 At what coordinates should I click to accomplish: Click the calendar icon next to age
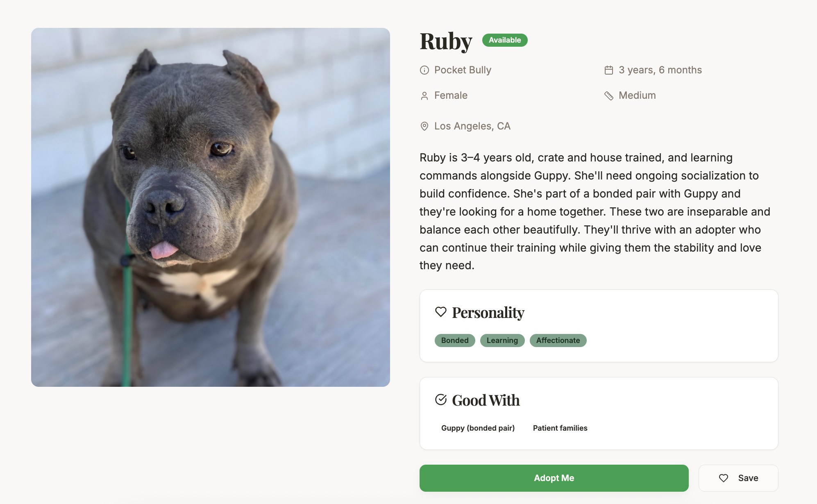(x=609, y=70)
